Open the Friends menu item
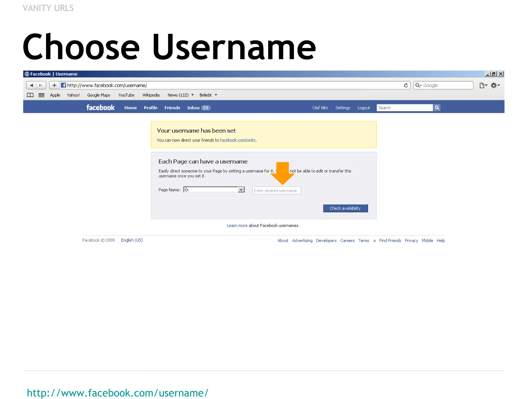The image size is (532, 399). click(172, 108)
